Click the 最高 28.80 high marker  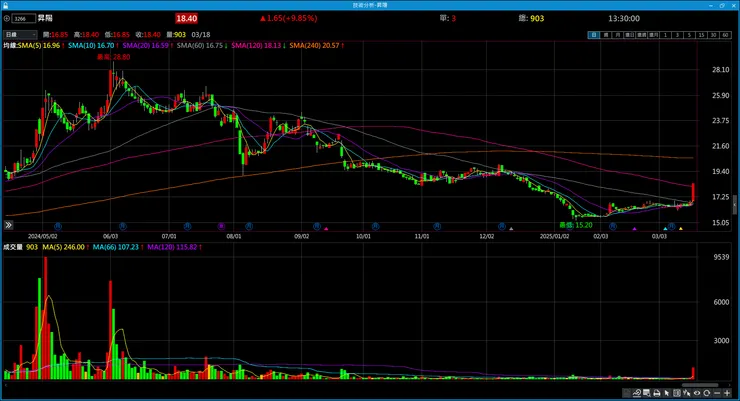113,57
